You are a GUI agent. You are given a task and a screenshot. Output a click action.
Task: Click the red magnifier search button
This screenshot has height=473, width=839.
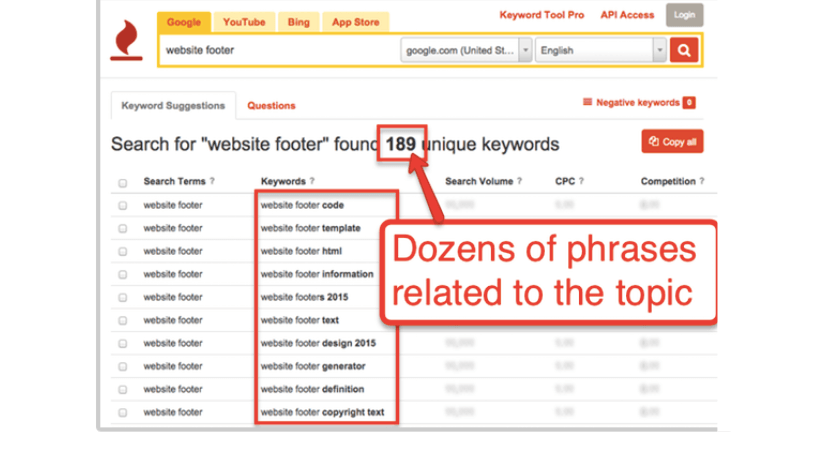pyautogui.click(x=684, y=50)
